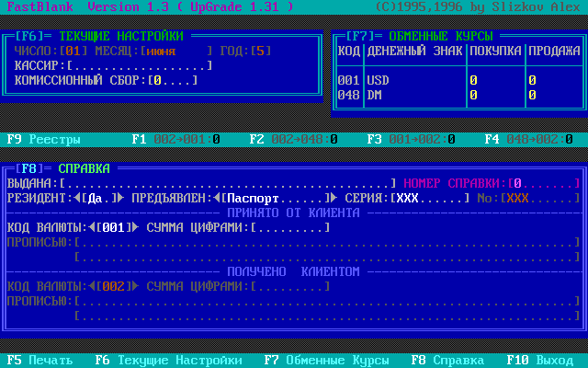Click the F2 002+048 rate shortcut
Image resolution: width=588 pixels, height=368 pixels.
[x=294, y=140]
